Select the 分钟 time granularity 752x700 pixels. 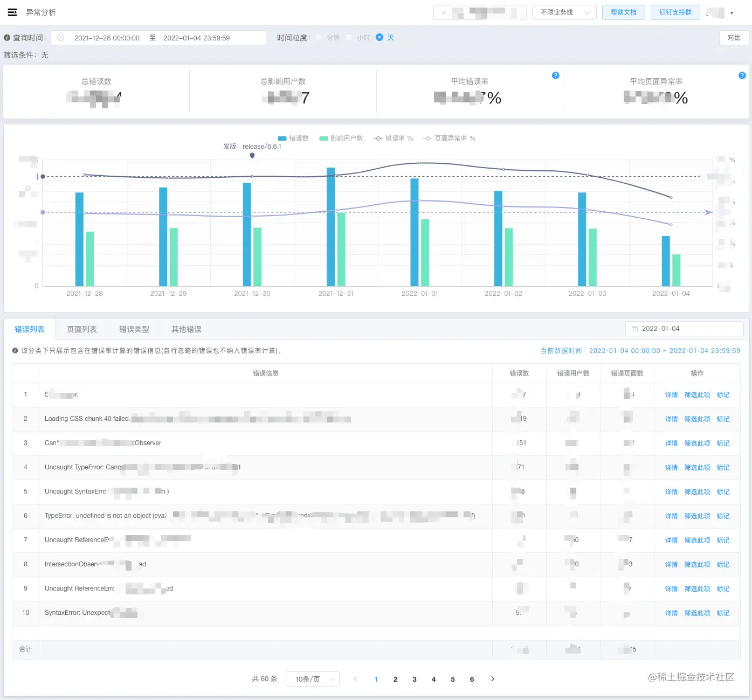tap(328, 38)
